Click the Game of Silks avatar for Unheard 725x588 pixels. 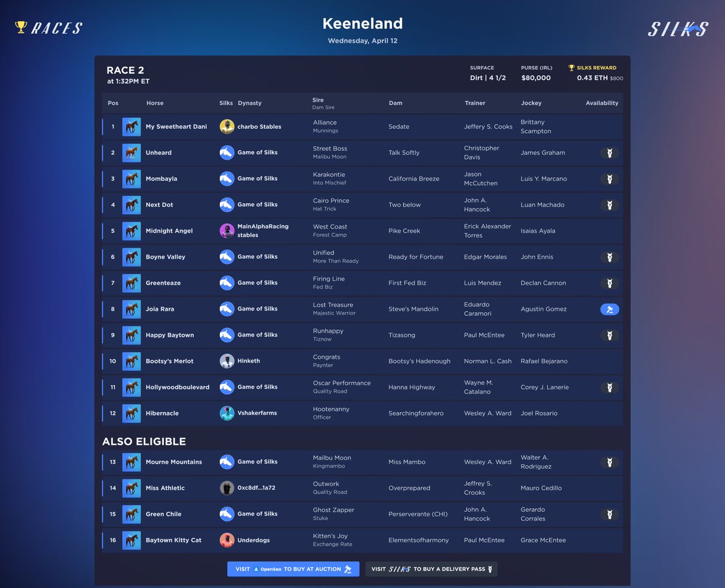(x=227, y=153)
